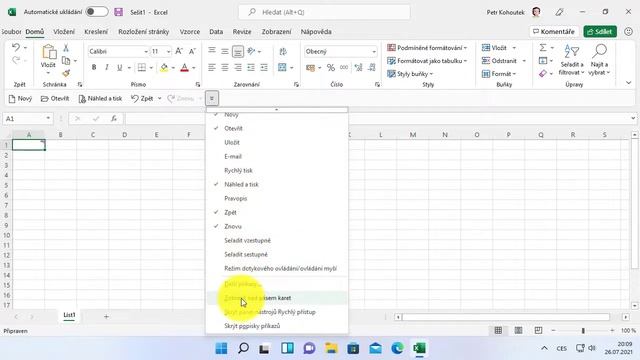Collapse the ribbon with the chevron
The height and width of the screenshot is (360, 640).
pos(629,83)
